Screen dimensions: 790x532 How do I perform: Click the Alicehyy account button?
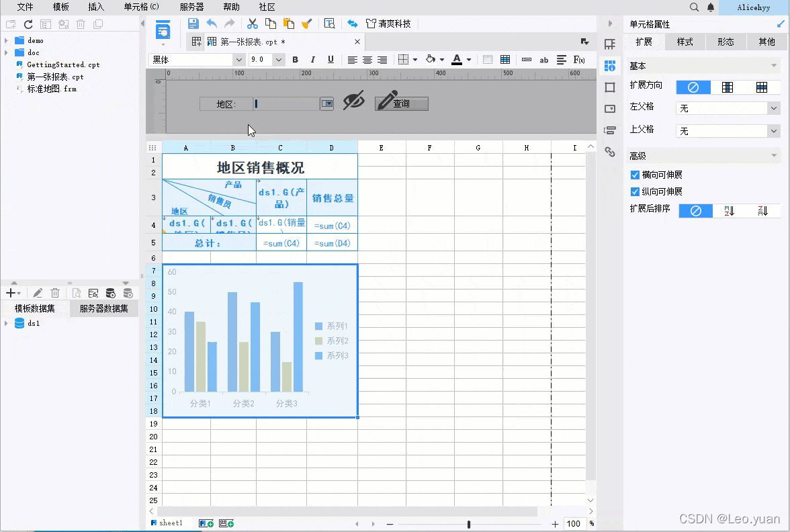point(754,7)
